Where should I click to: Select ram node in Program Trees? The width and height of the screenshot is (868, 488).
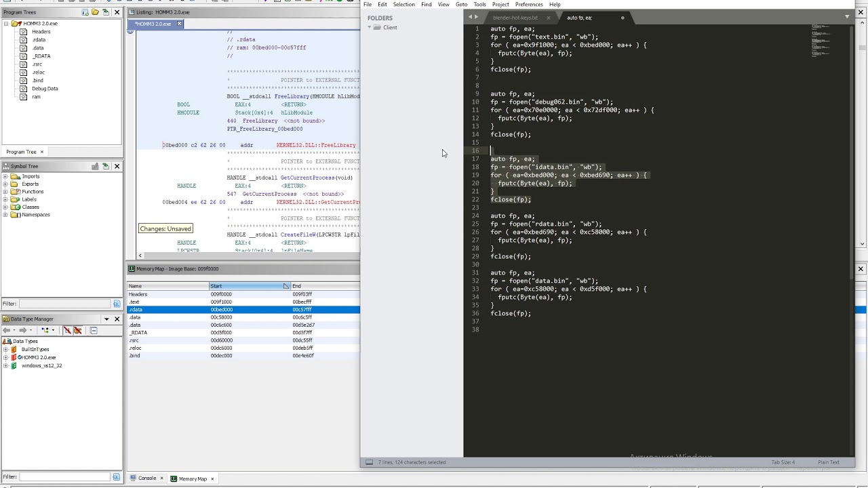point(36,97)
